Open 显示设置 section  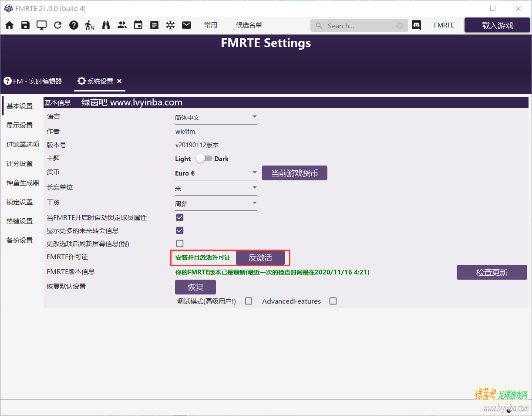[20, 125]
